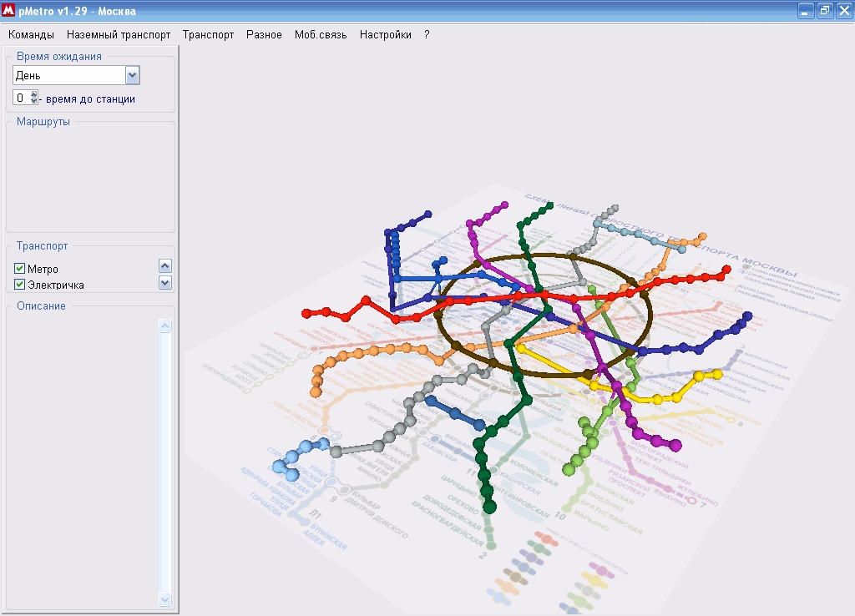Click the Описание scrollbar up arrow
Screen dimensions: 855x616
(x=164, y=326)
